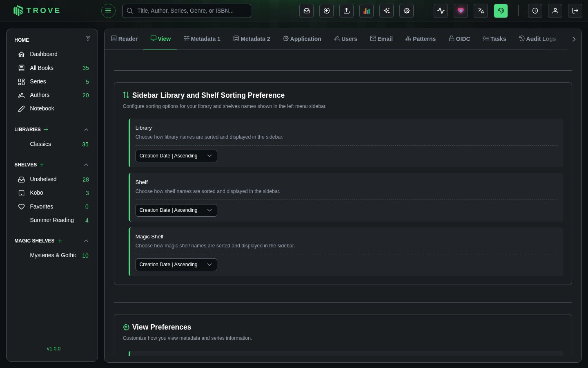Open the Application tab
Viewport: 588px width, 368px height.
(302, 39)
